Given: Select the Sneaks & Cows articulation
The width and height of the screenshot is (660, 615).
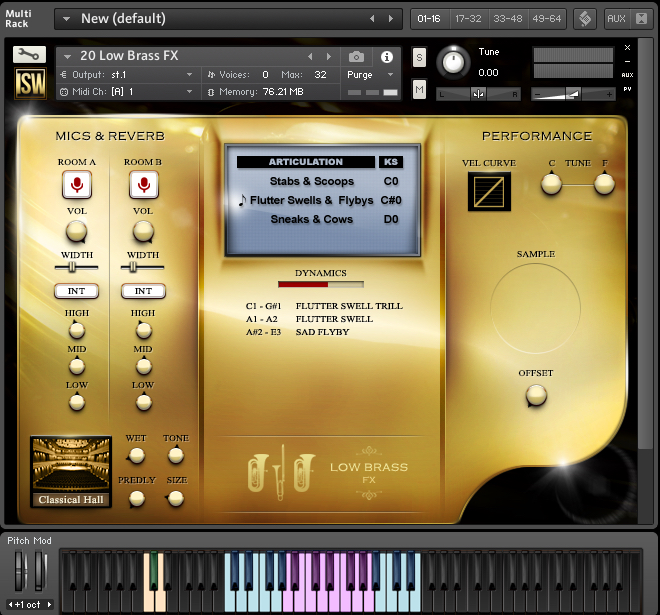Looking at the screenshot, I should click(311, 219).
